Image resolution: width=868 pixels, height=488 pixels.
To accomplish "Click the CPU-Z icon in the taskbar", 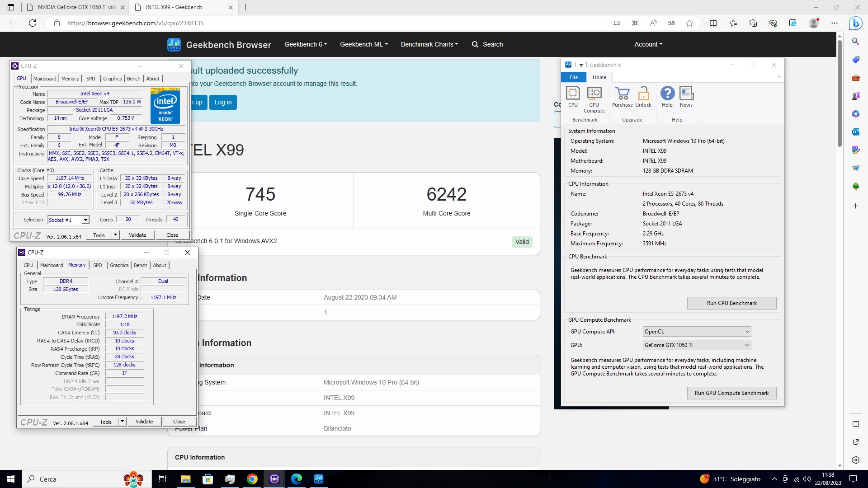I will 274,479.
